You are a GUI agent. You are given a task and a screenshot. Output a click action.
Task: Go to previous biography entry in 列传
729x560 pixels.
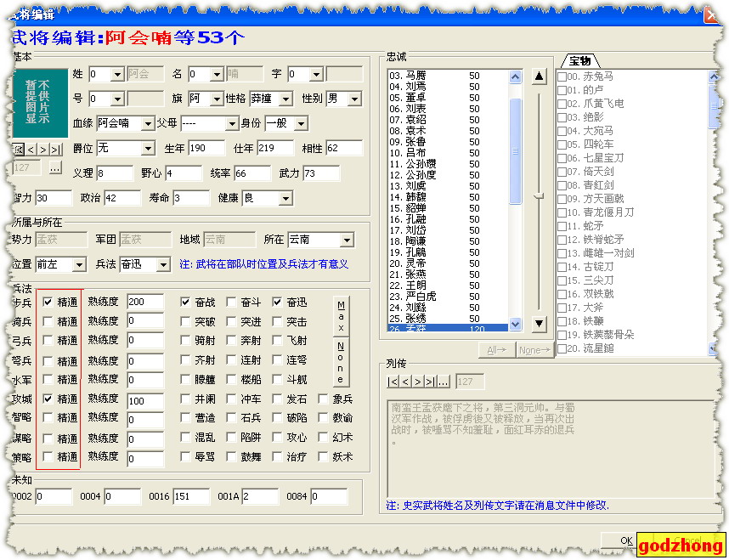click(x=405, y=382)
